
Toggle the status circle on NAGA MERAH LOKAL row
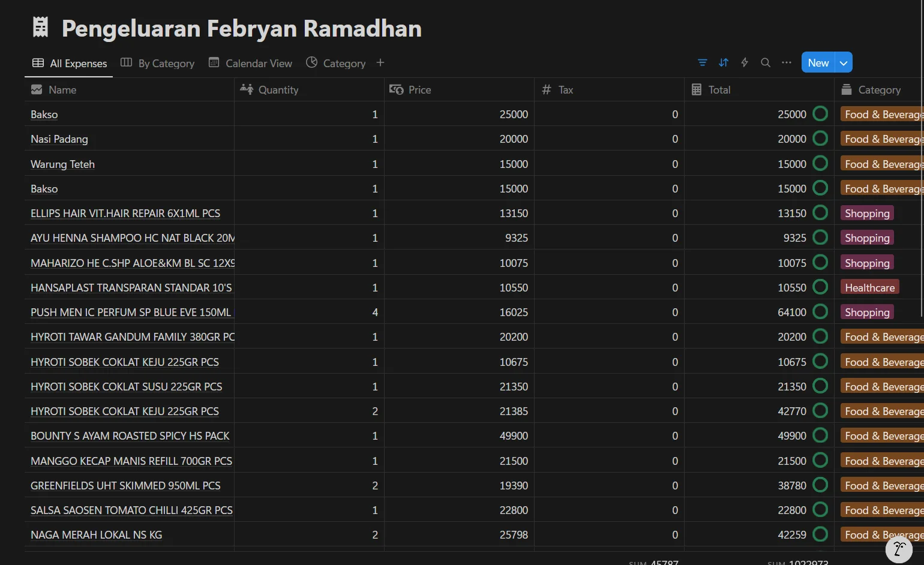[x=820, y=534]
